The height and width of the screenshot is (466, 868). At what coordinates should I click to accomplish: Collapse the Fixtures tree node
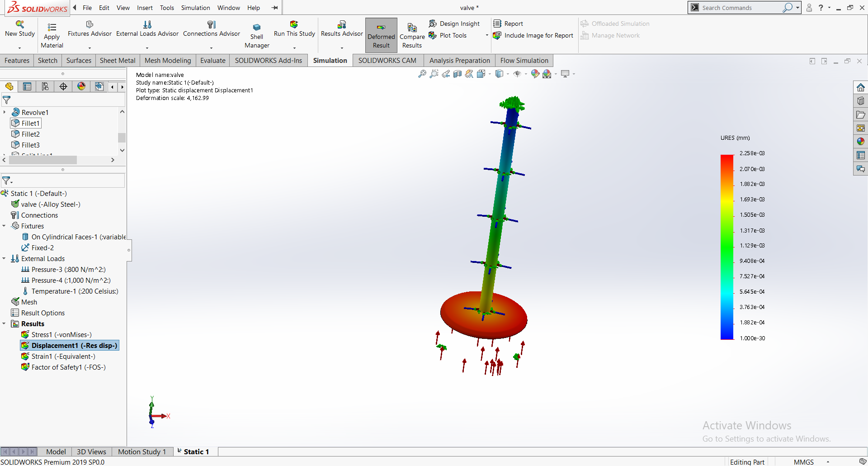4,226
